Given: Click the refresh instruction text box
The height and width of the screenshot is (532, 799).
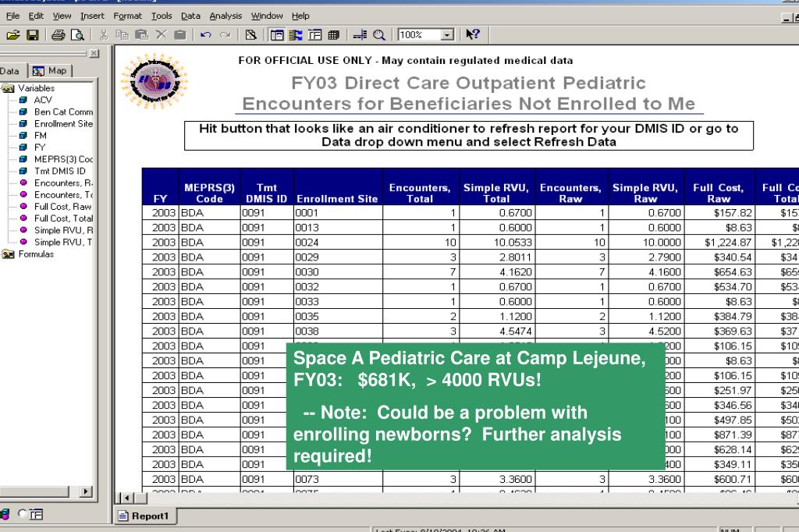Looking at the screenshot, I should pos(468,135).
